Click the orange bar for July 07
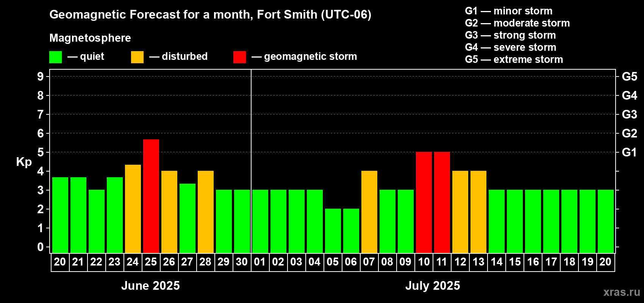This screenshot has height=303, width=644. 369,212
